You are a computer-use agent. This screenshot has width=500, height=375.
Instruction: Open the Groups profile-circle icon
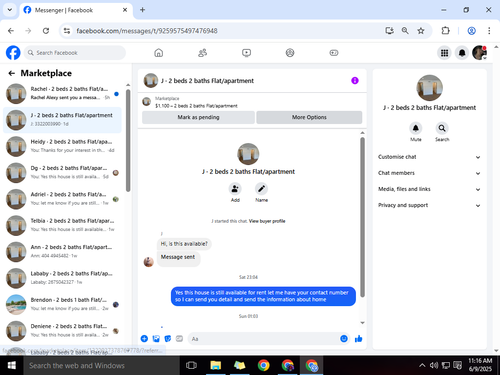(290, 53)
